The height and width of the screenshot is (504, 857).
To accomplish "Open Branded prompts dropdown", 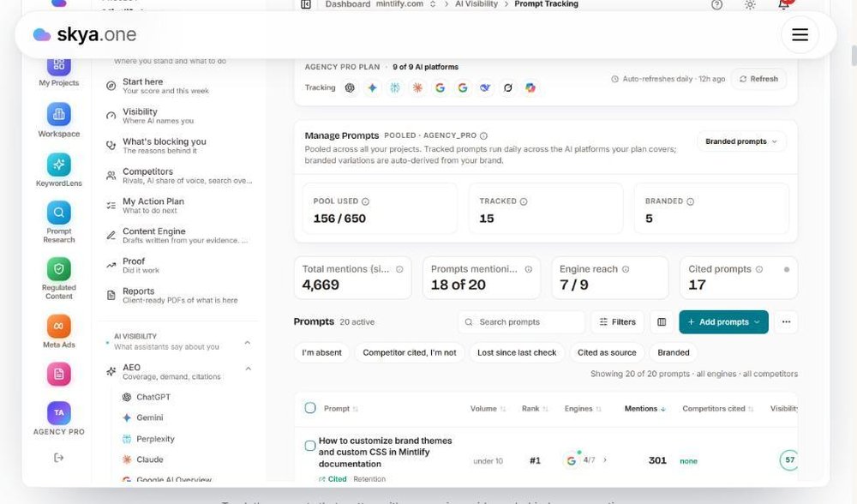I will click(741, 141).
